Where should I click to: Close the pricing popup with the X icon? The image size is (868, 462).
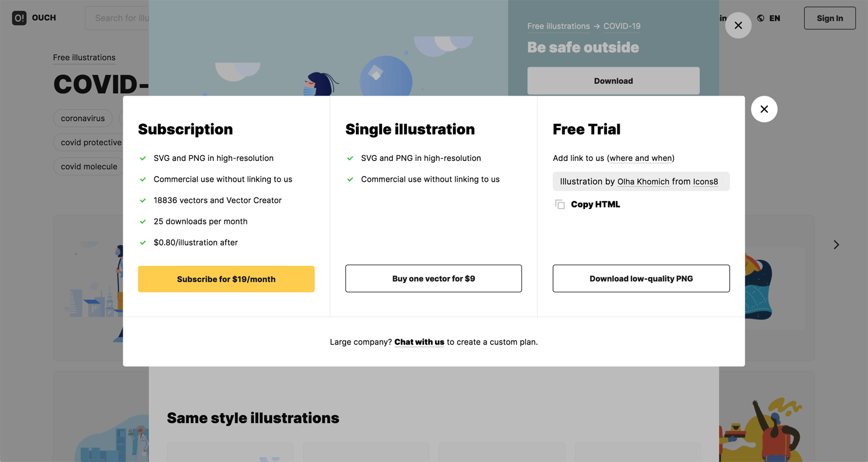click(764, 109)
